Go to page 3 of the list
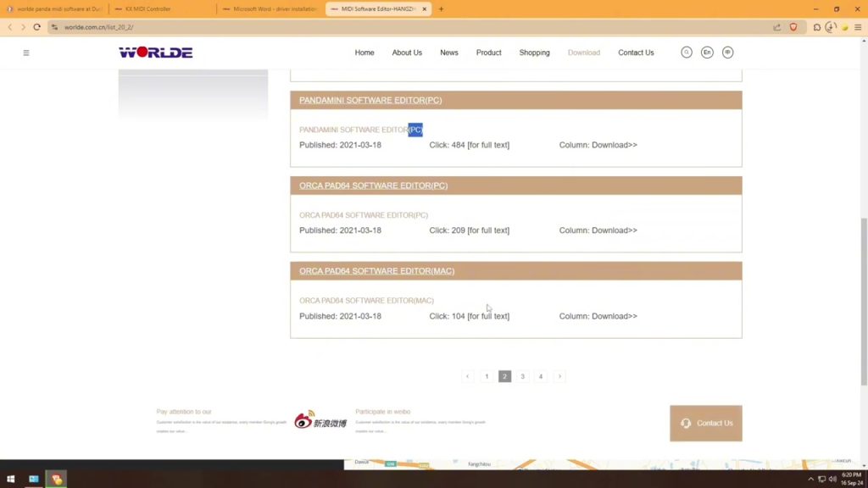The height and width of the screenshot is (488, 868). [x=522, y=376]
